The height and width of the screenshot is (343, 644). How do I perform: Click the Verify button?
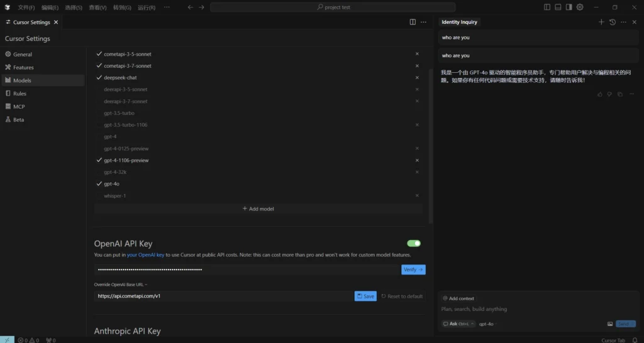point(413,269)
